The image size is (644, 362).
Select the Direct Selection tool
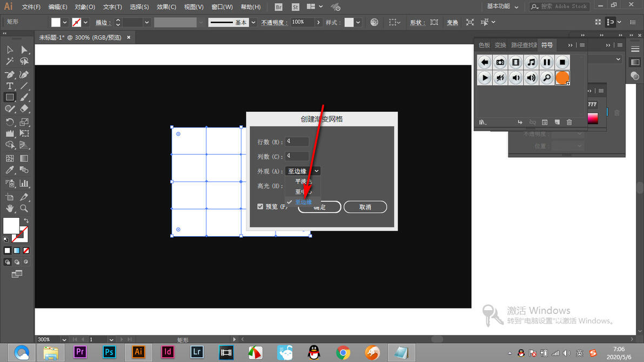(x=24, y=50)
